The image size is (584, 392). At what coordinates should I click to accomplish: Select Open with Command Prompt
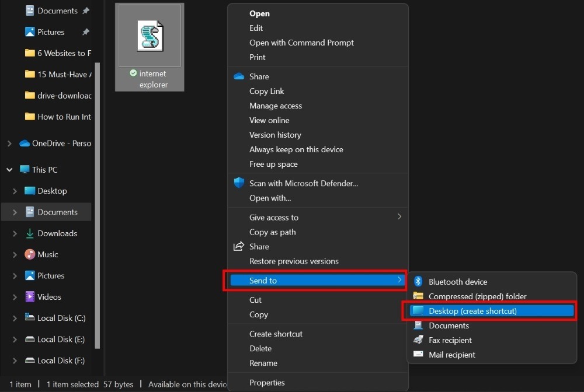[301, 42]
